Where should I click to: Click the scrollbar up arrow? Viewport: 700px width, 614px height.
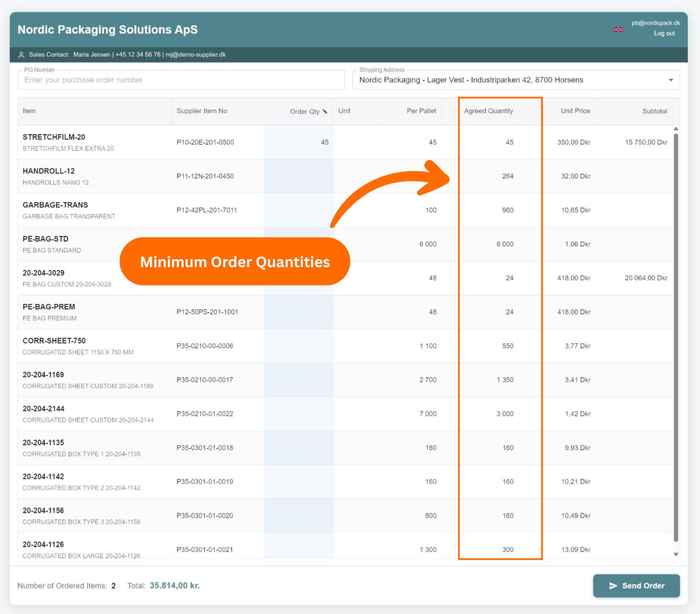(x=675, y=129)
